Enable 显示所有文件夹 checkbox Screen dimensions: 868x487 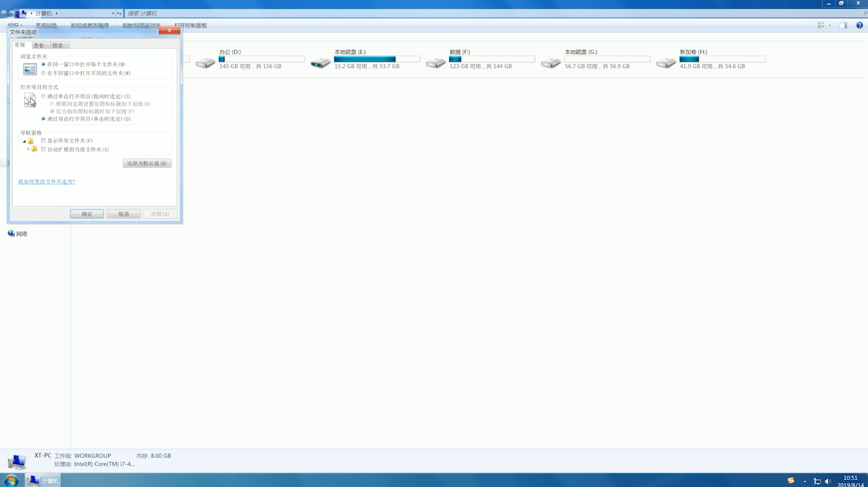point(67,141)
